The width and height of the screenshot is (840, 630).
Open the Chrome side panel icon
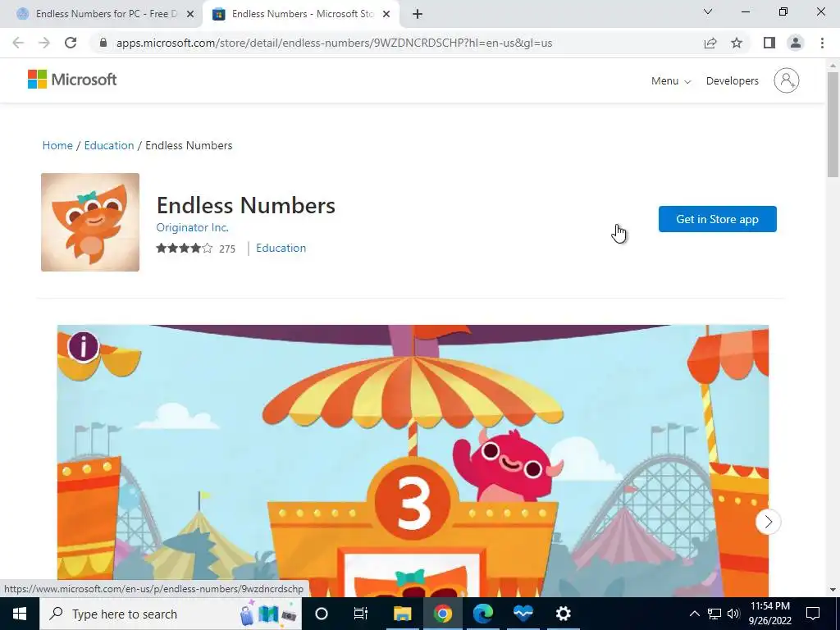pyautogui.click(x=769, y=43)
